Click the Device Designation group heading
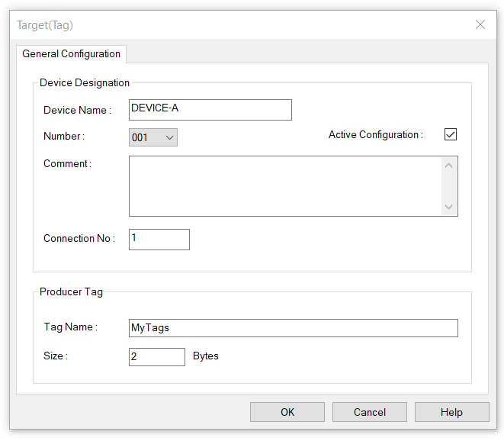Screen dimensions: 504x441 point(85,82)
